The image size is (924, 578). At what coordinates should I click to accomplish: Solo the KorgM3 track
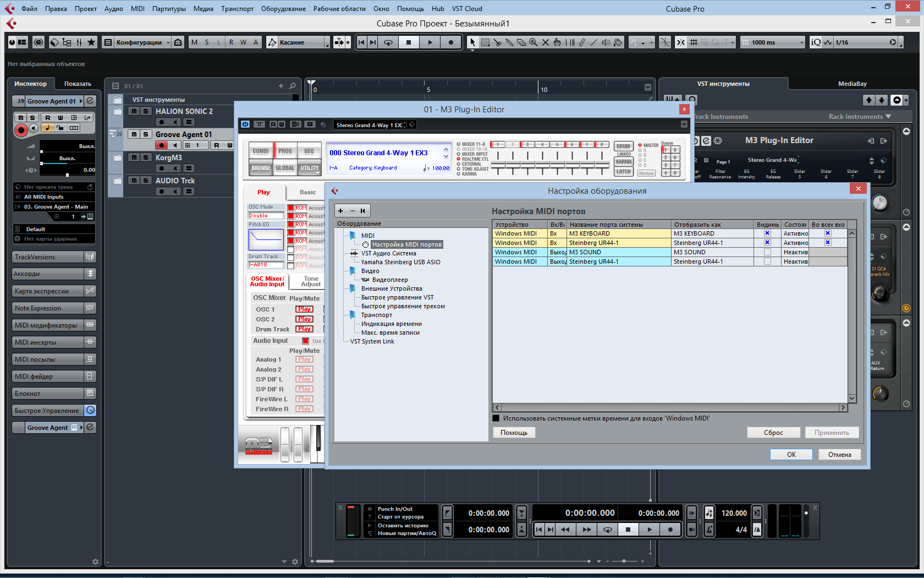[146, 157]
